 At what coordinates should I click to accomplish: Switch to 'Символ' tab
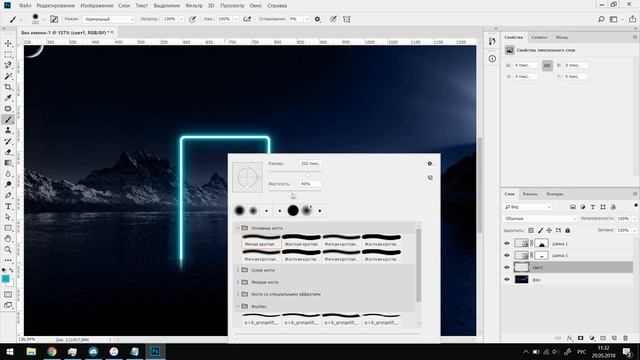[x=539, y=37]
